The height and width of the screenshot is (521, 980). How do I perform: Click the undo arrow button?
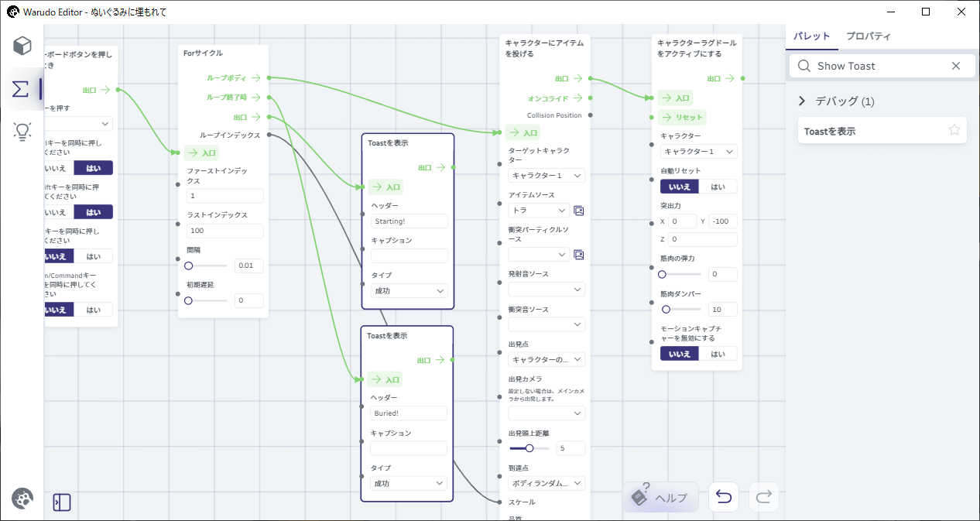[724, 497]
